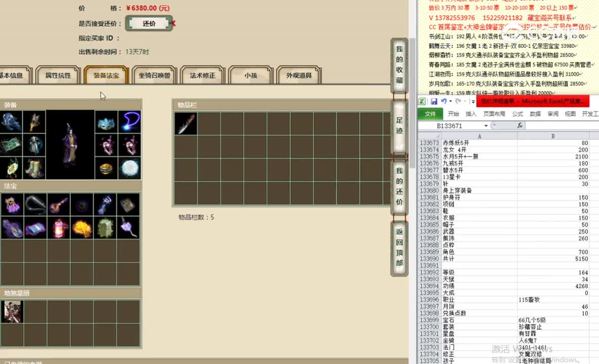Click the 足迹 side button
This screenshot has height=364, width=599.
[x=399, y=126]
